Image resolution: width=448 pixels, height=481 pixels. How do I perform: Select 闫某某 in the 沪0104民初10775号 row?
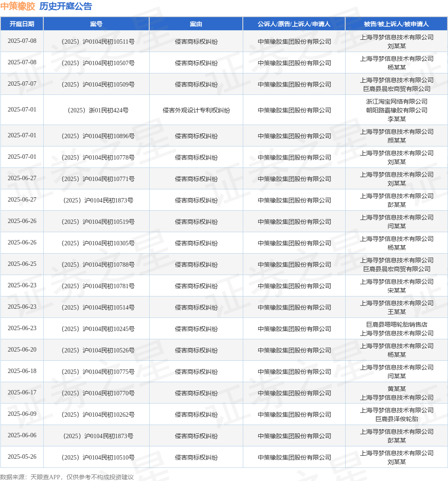coord(396,376)
